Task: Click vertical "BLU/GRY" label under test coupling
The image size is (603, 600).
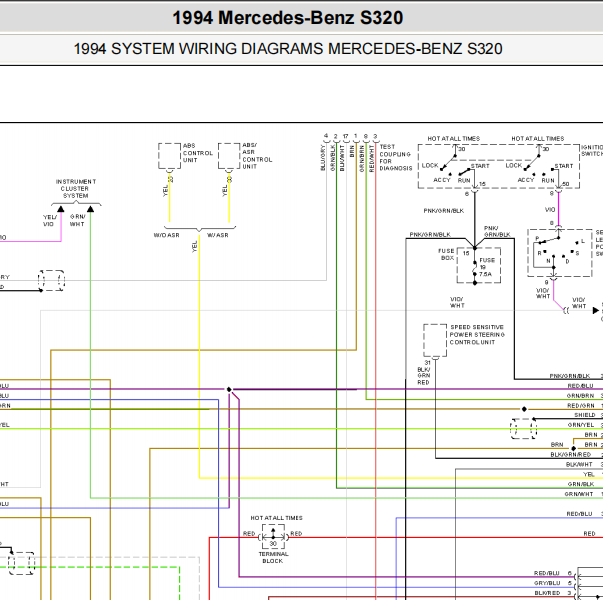Action: (x=323, y=158)
